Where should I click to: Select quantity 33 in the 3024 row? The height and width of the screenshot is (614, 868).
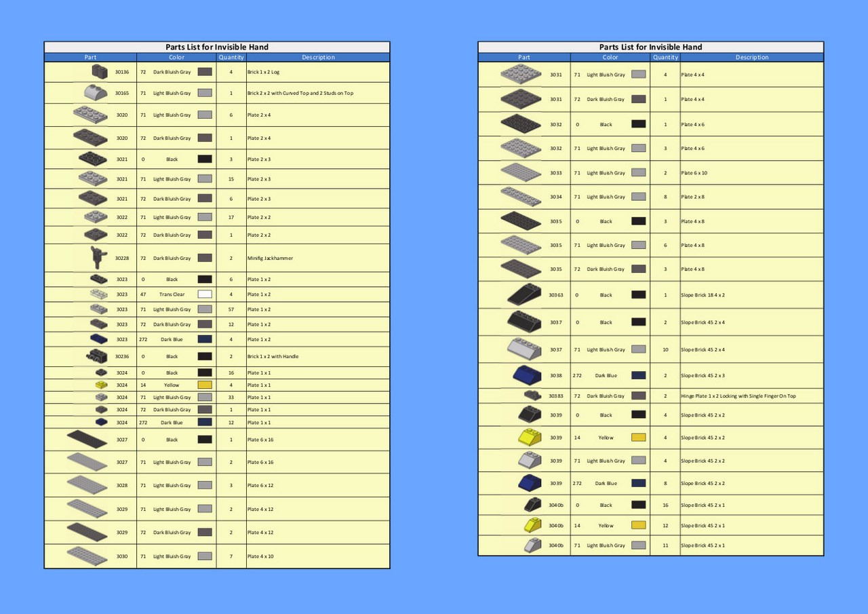(231, 397)
